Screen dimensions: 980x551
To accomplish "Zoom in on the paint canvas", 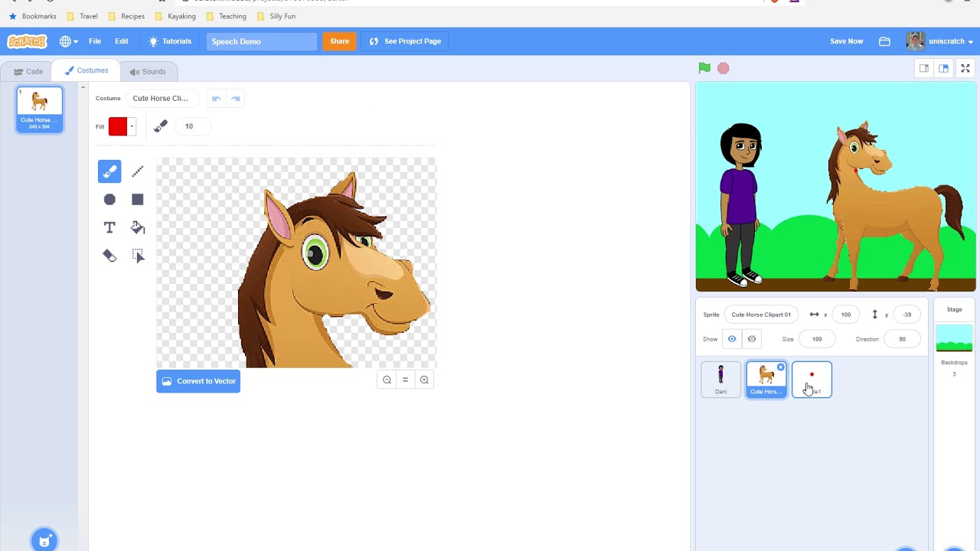I will [x=424, y=380].
